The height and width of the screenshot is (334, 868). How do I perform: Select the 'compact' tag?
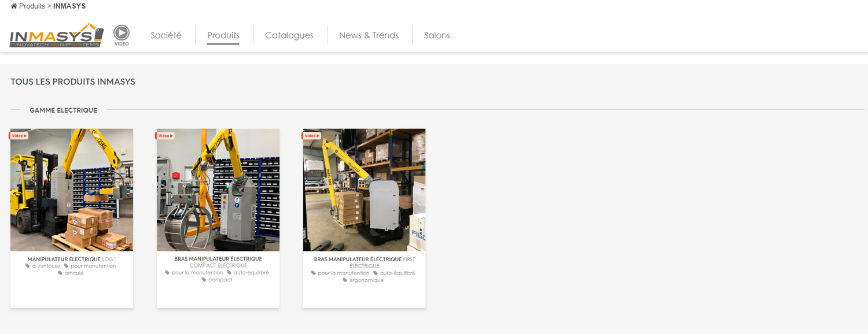pos(217,280)
